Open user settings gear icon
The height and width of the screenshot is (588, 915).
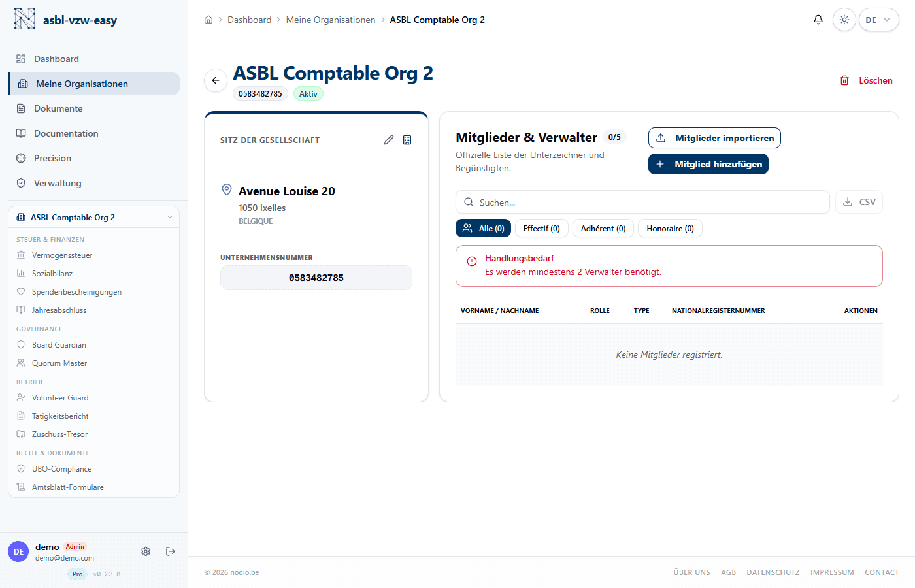pyautogui.click(x=146, y=551)
